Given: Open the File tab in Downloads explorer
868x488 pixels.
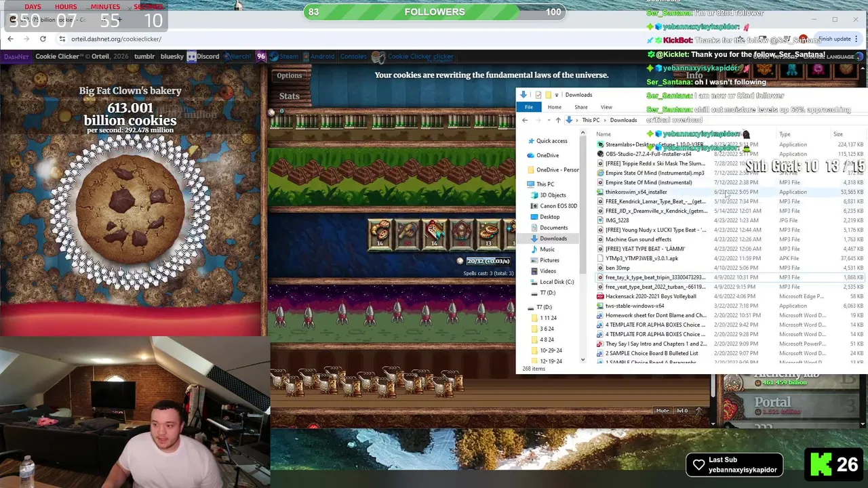Looking at the screenshot, I should coord(529,107).
